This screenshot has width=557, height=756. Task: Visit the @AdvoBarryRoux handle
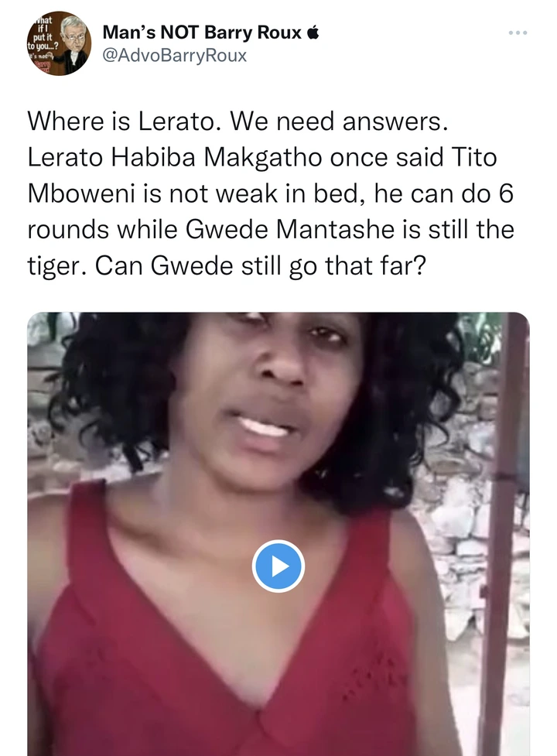click(174, 56)
